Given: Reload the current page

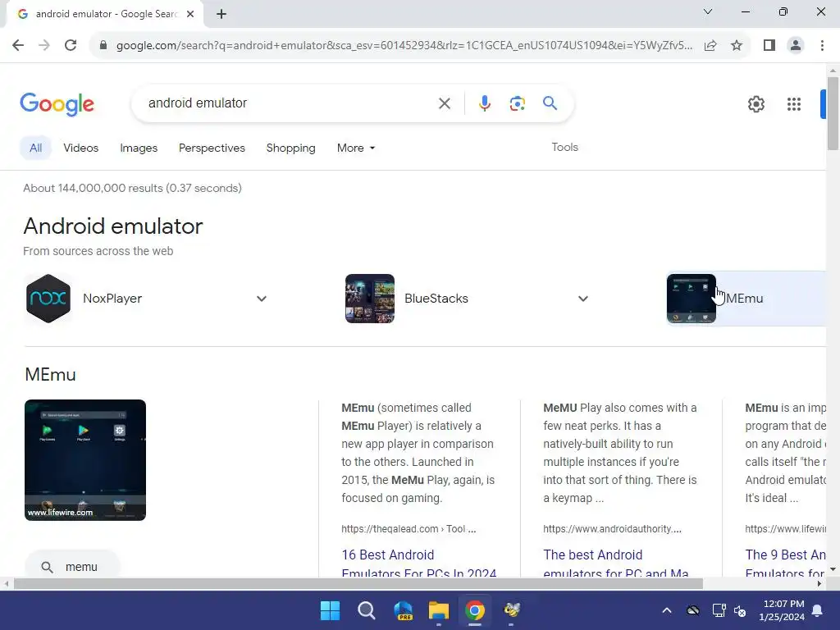Looking at the screenshot, I should [71, 45].
